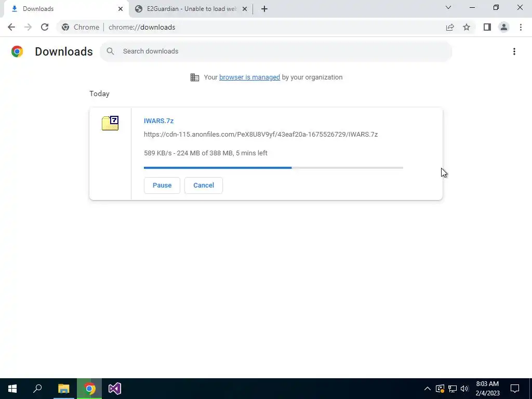The width and height of the screenshot is (532, 399).
Task: Click the anonfiles download source URL
Action: click(261, 135)
